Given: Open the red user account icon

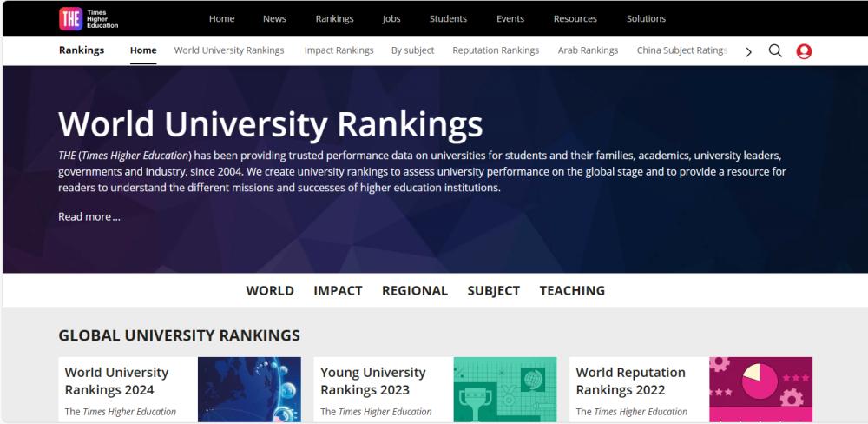Looking at the screenshot, I should tap(804, 51).
